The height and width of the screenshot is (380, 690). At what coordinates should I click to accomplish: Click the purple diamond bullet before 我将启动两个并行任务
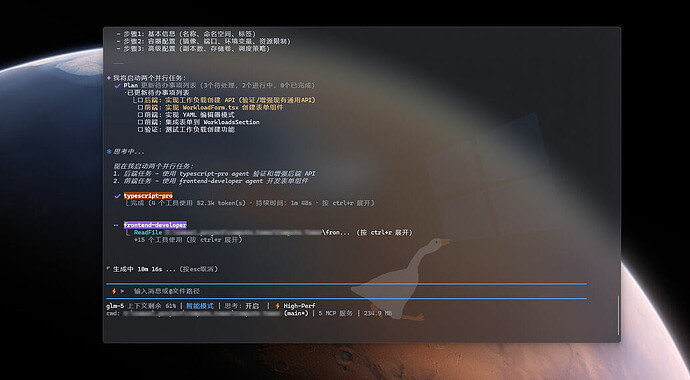click(x=109, y=78)
